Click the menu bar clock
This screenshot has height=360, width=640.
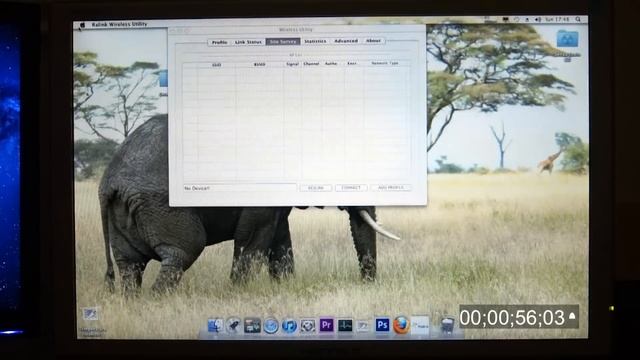pyautogui.click(x=558, y=19)
